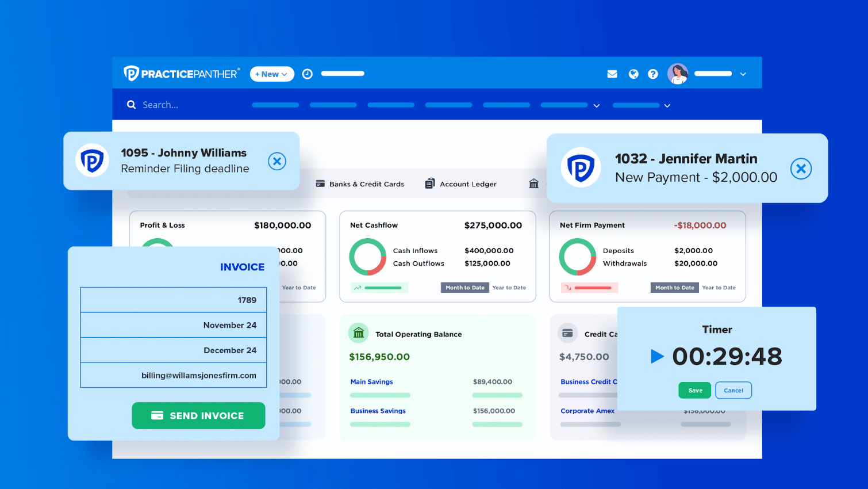Click the Net Firm Payment donut chart
868x489 pixels.
click(x=578, y=257)
